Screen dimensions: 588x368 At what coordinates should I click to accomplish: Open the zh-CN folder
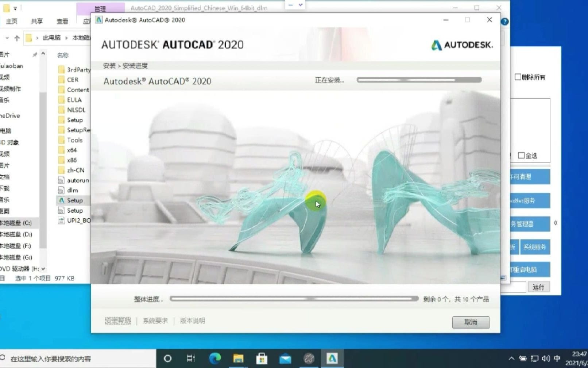71,170
